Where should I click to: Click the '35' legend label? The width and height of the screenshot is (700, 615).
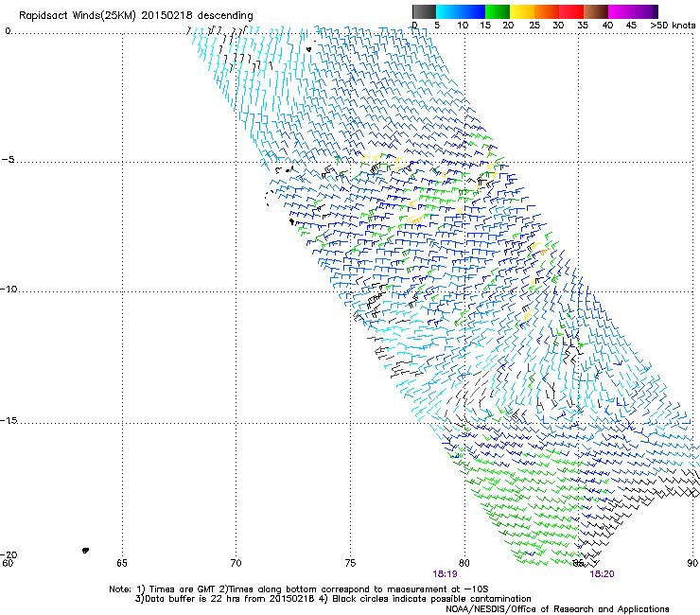(583, 26)
